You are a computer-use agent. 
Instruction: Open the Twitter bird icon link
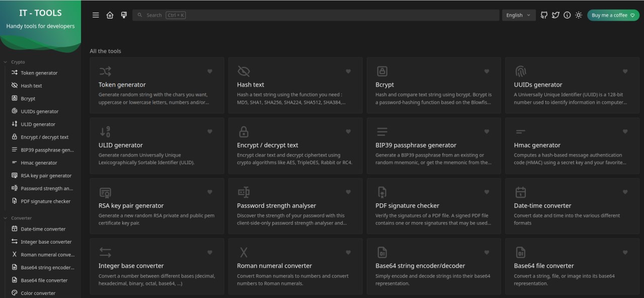point(555,15)
